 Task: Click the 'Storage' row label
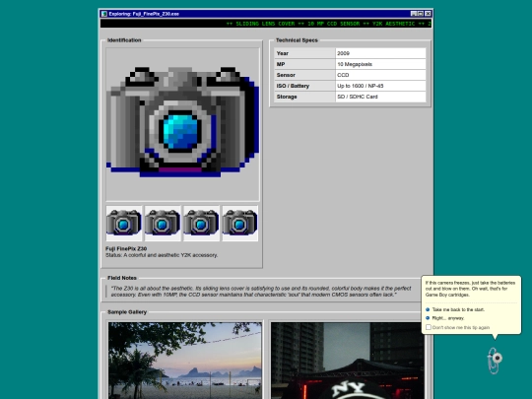coord(304,97)
